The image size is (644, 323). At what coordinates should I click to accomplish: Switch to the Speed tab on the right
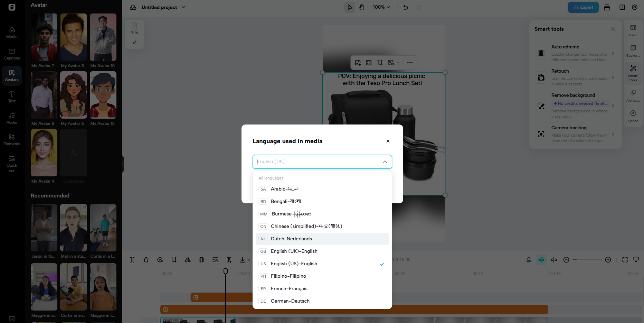(633, 116)
